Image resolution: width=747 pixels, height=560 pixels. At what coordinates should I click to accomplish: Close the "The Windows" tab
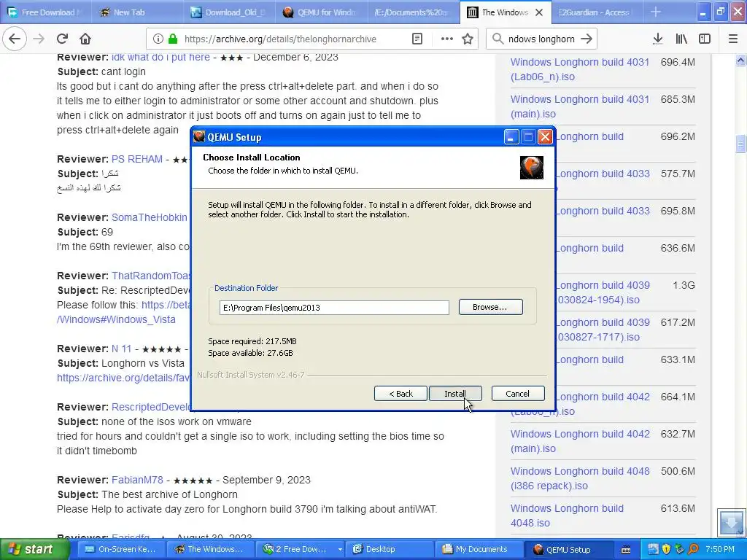(x=539, y=12)
